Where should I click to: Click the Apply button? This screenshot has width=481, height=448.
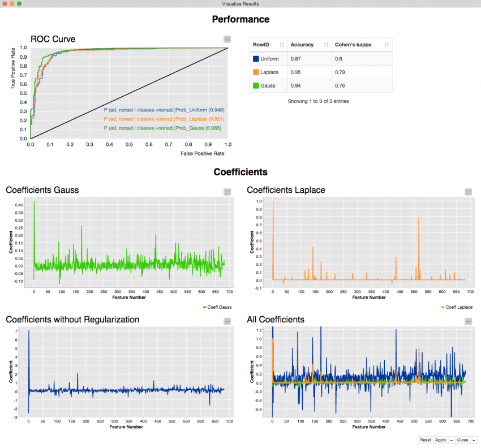[440, 440]
